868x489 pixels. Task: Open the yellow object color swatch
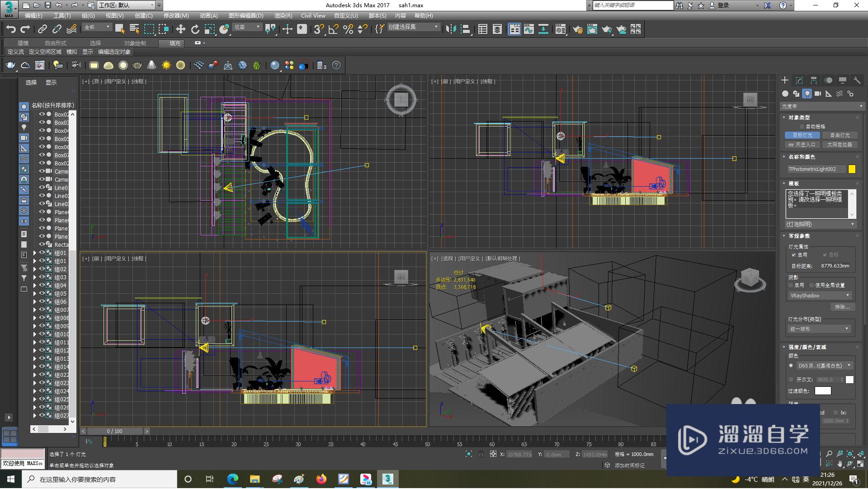click(852, 169)
